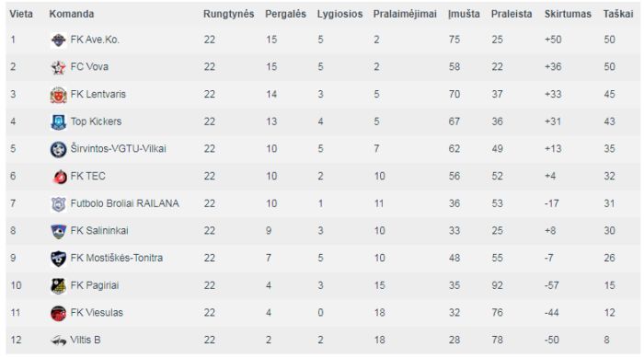Click the FC Vova star logo
644x359 pixels.
[58, 67]
